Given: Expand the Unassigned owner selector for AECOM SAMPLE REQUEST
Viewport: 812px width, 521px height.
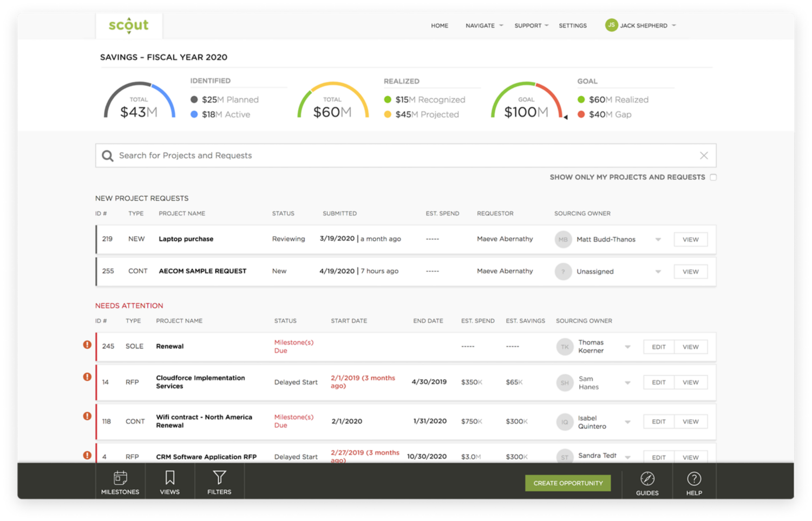Looking at the screenshot, I should click(658, 271).
